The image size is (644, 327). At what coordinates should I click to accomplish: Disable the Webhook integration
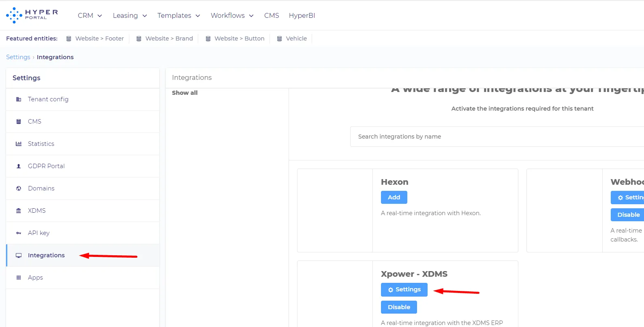tap(627, 215)
